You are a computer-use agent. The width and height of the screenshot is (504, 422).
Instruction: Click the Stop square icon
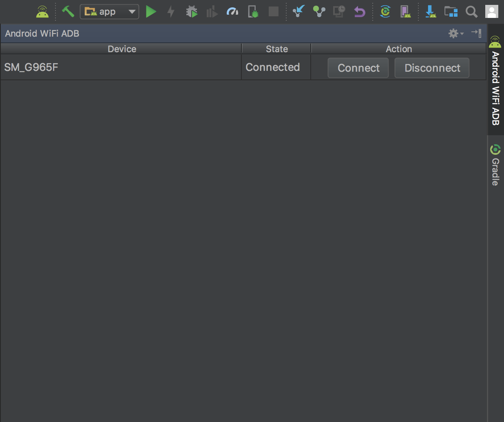pyautogui.click(x=274, y=11)
